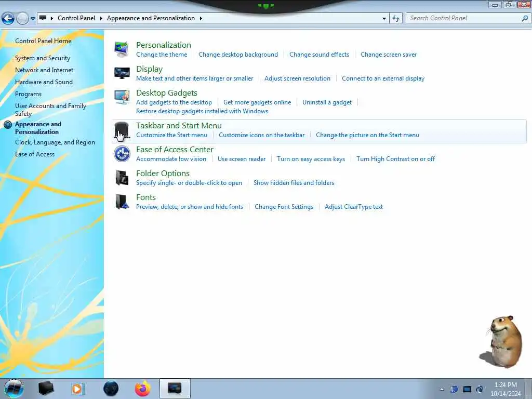
Task: Open the recent pages dropdown arrow
Action: pos(33,19)
